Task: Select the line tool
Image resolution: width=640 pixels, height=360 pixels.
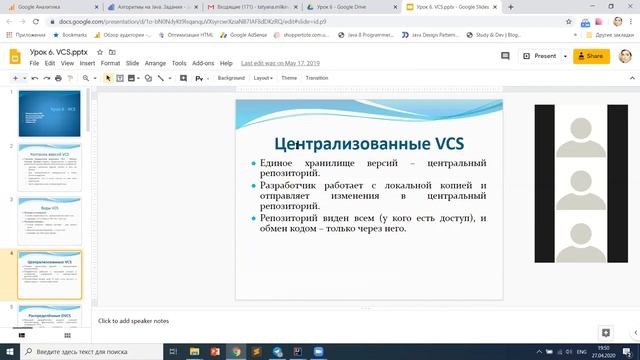Action: (161, 78)
